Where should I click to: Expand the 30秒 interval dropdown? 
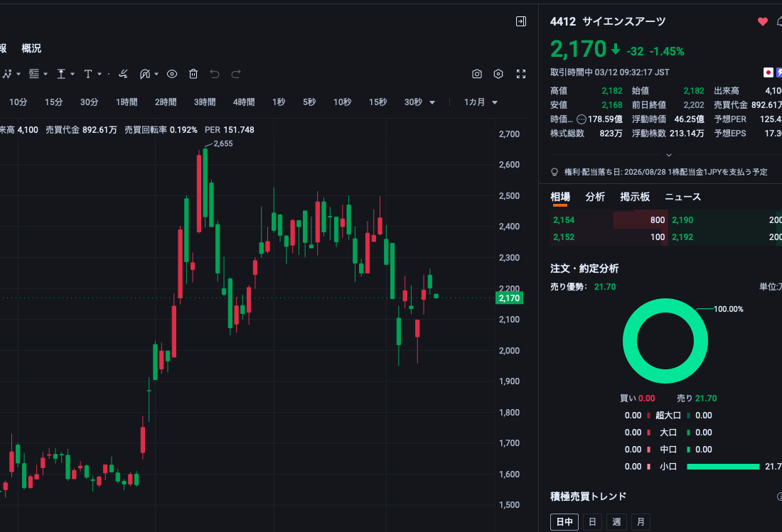[419, 102]
